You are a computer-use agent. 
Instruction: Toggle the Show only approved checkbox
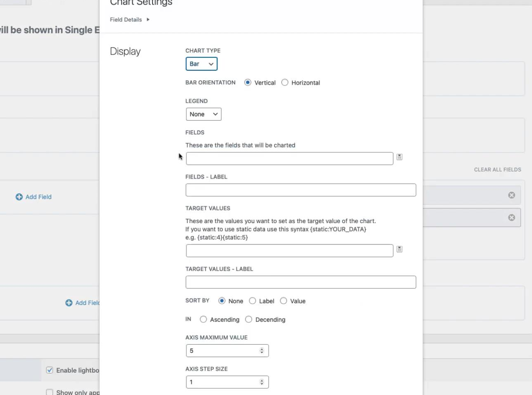pyautogui.click(x=50, y=392)
